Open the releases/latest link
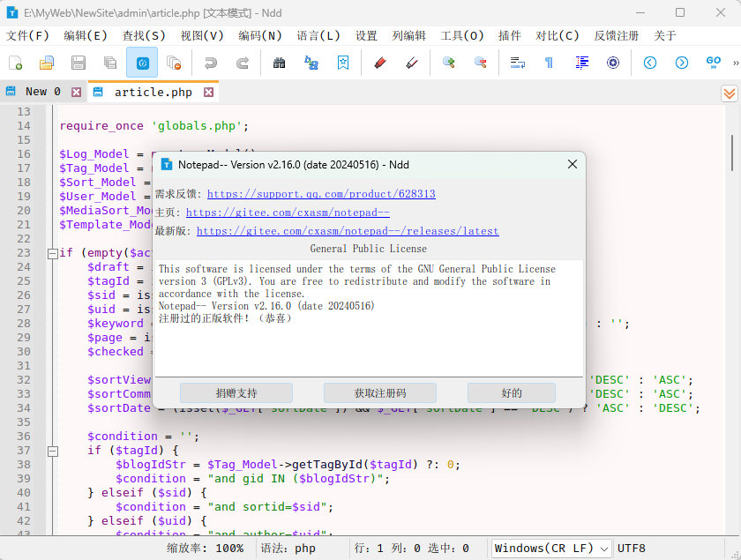The image size is (741, 560). [348, 231]
